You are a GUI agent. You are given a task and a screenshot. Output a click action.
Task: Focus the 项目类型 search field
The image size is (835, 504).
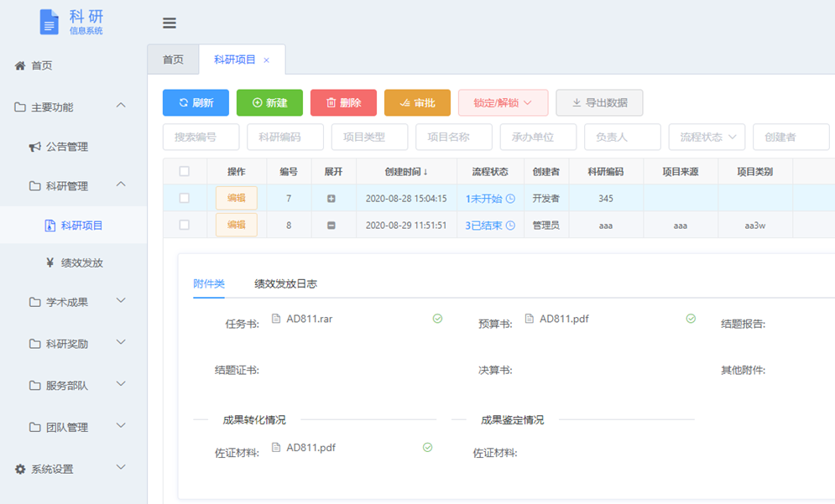pos(369,137)
